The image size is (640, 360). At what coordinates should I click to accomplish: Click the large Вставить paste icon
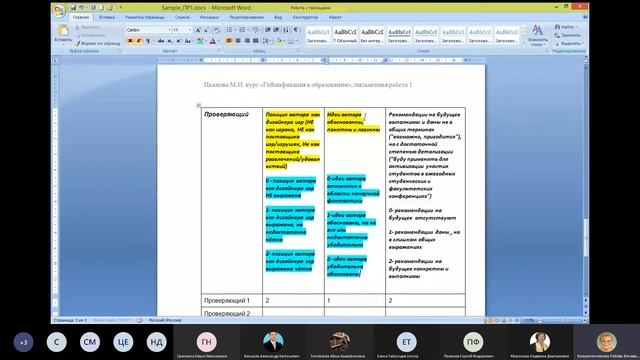63,31
